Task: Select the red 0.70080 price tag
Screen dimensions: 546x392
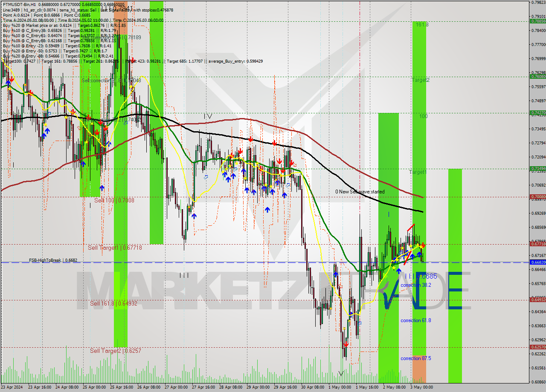Action: tap(537, 197)
